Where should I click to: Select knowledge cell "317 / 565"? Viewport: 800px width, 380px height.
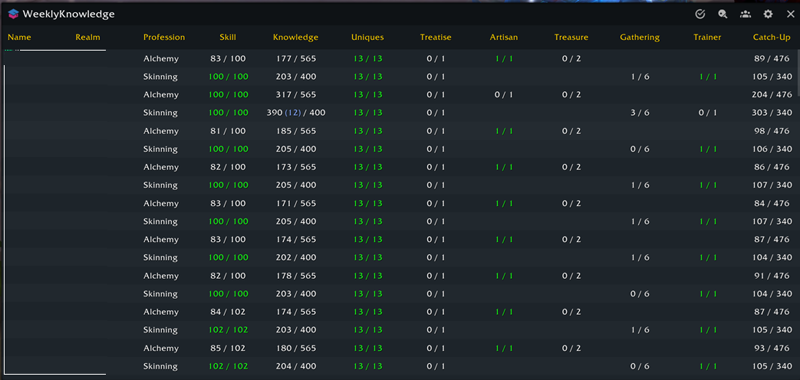(x=295, y=95)
